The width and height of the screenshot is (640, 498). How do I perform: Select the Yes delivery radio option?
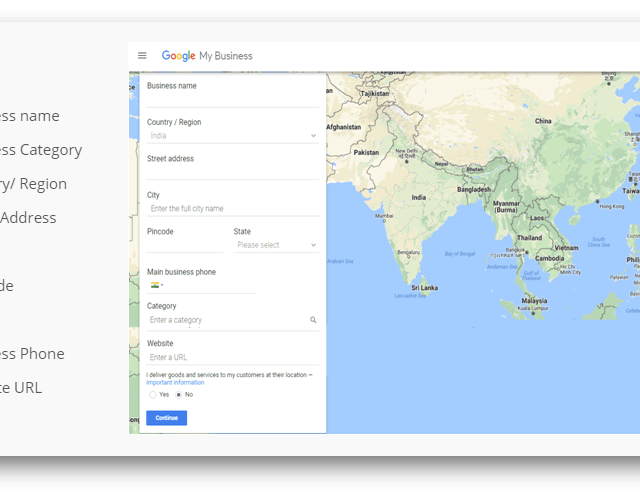153,395
